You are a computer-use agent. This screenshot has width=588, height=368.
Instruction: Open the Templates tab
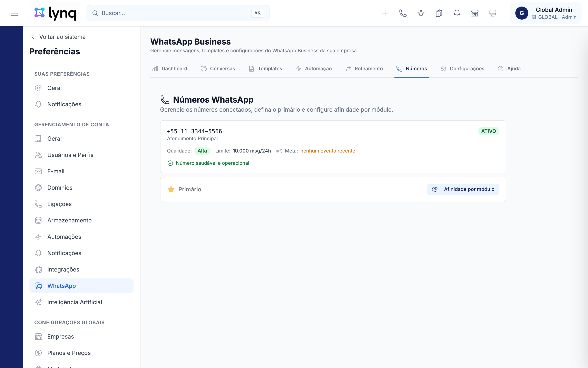[265, 69]
